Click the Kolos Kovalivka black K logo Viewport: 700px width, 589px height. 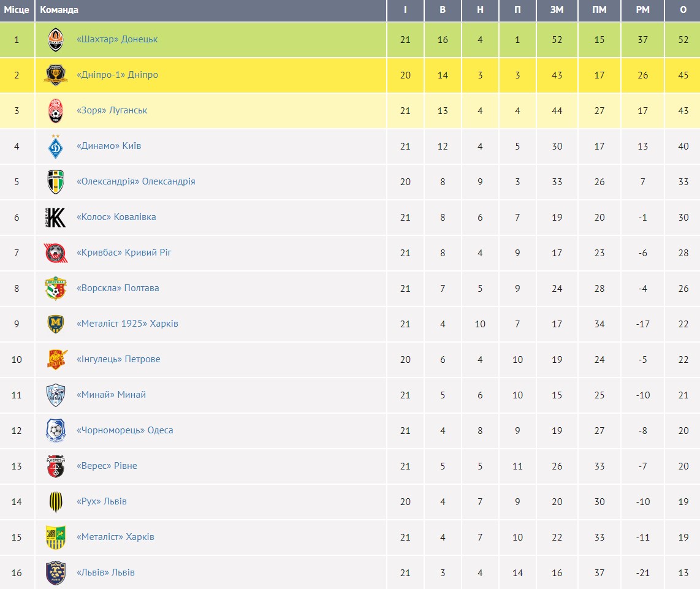[56, 218]
